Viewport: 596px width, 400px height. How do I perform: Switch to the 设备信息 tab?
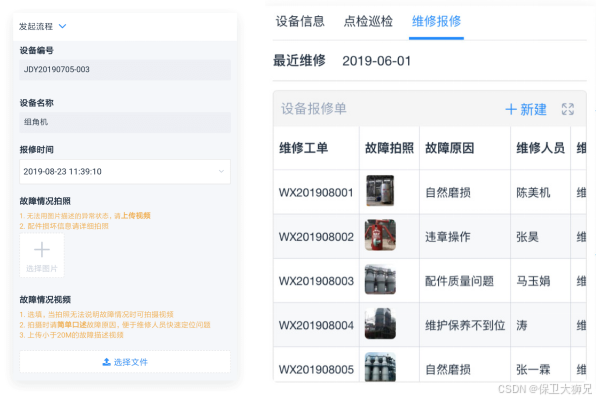coord(300,21)
